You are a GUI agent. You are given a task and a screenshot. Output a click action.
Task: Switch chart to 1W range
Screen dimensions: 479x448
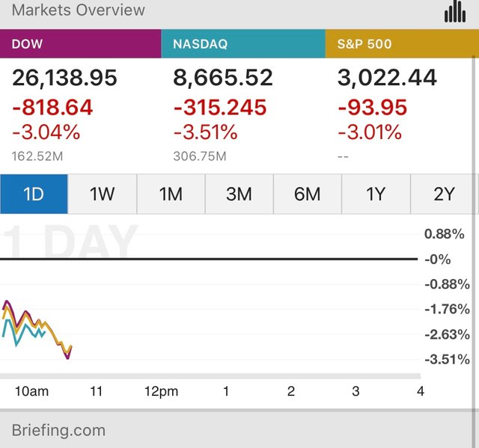point(103,194)
